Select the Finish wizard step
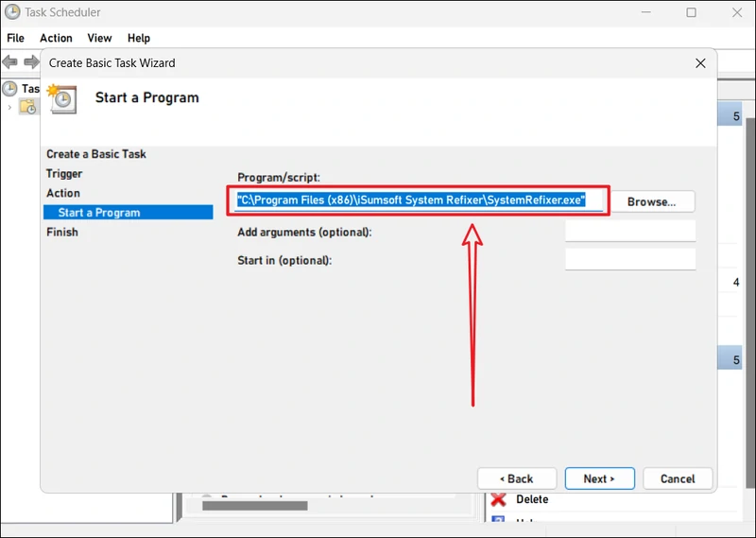The width and height of the screenshot is (756, 538). click(x=62, y=232)
